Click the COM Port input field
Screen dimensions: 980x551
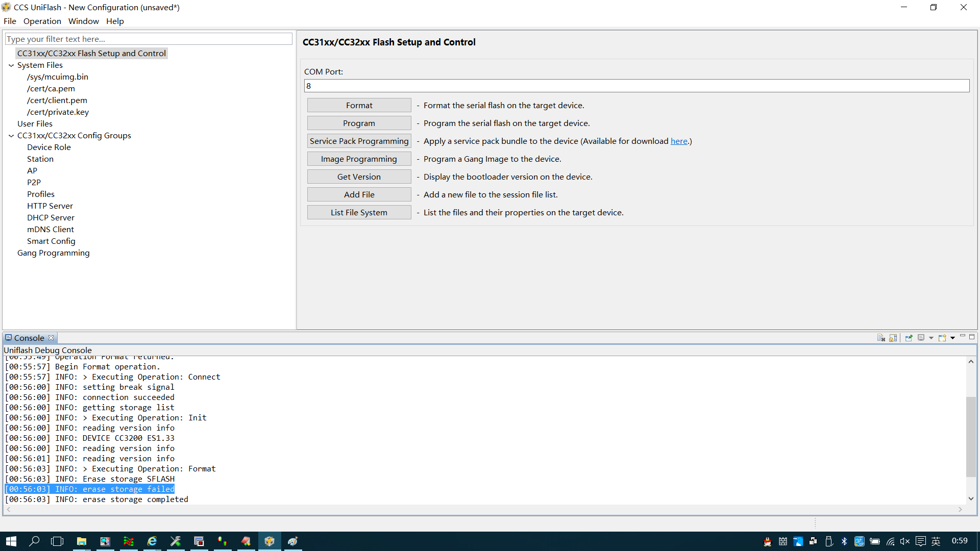pyautogui.click(x=636, y=86)
